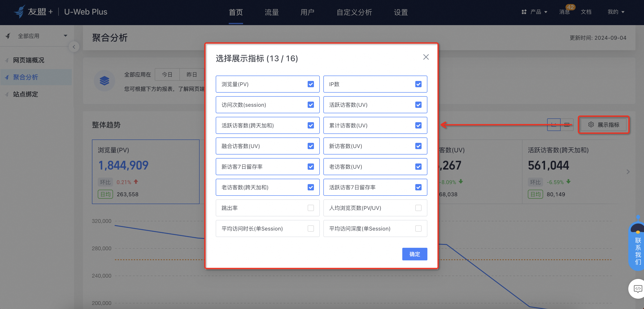Click the Umeng+ logo icon
The image size is (644, 309).
coord(20,11)
